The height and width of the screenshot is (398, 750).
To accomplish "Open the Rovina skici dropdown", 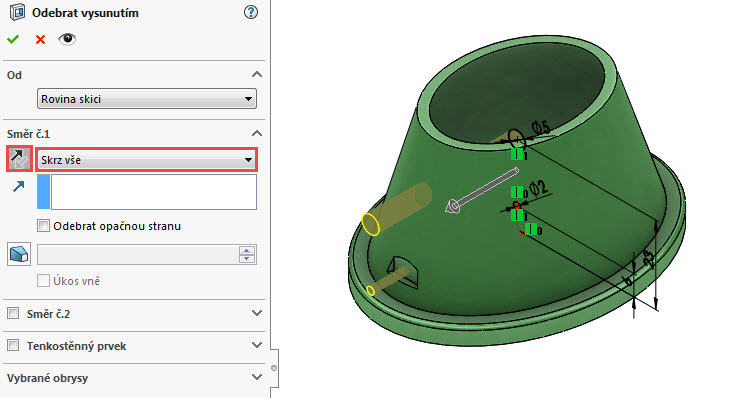I will (x=147, y=99).
